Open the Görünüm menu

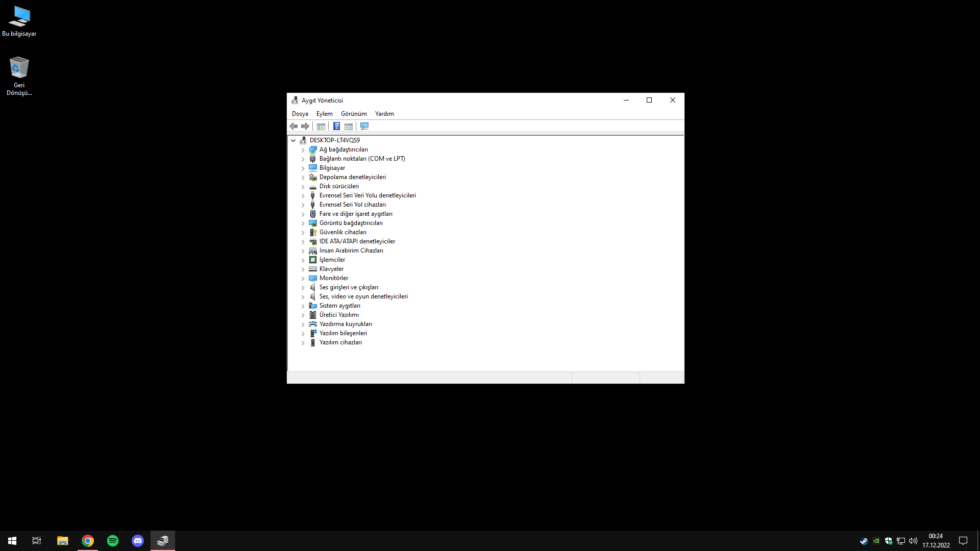point(354,114)
